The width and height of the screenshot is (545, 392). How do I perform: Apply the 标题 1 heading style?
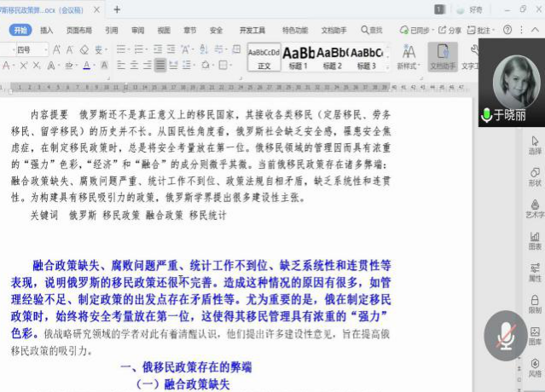tap(299, 57)
